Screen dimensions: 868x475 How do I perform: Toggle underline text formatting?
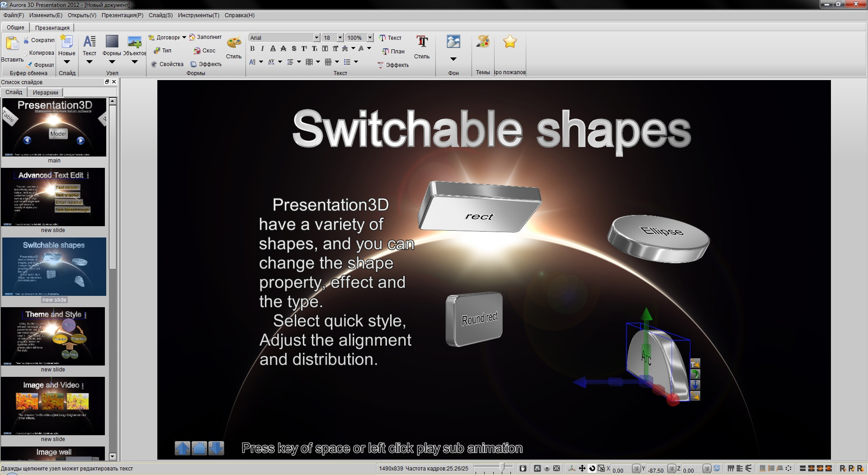[273, 48]
